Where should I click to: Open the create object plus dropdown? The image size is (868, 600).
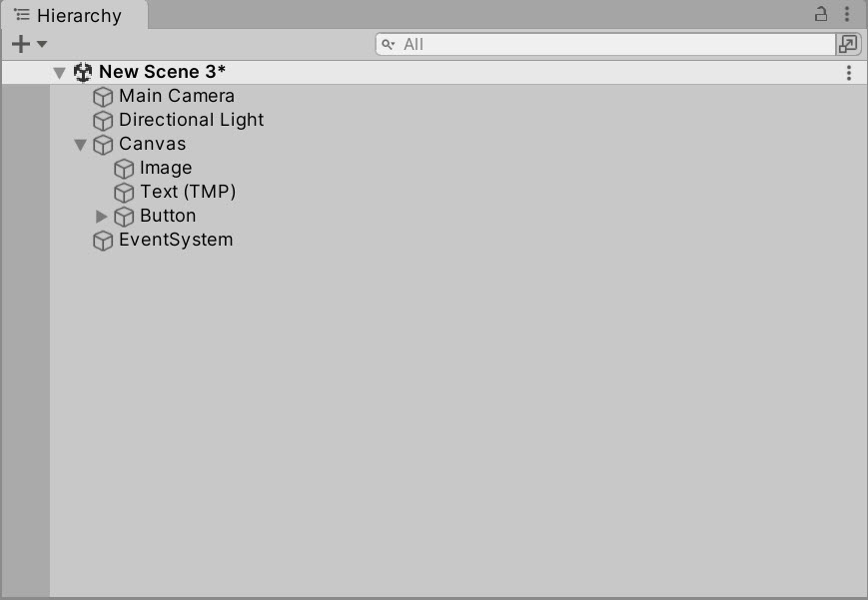(29, 44)
